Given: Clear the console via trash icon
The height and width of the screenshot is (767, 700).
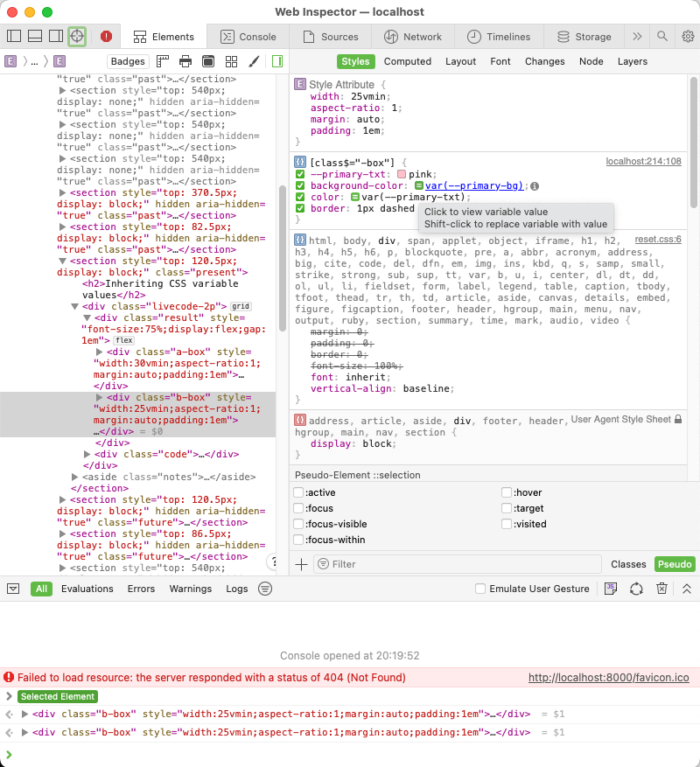Looking at the screenshot, I should point(661,589).
